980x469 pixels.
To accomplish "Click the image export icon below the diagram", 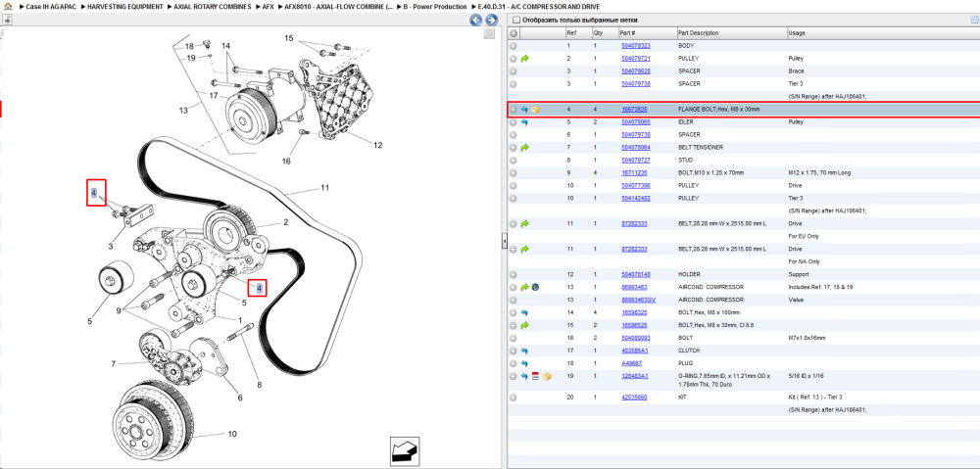I will [x=403, y=450].
